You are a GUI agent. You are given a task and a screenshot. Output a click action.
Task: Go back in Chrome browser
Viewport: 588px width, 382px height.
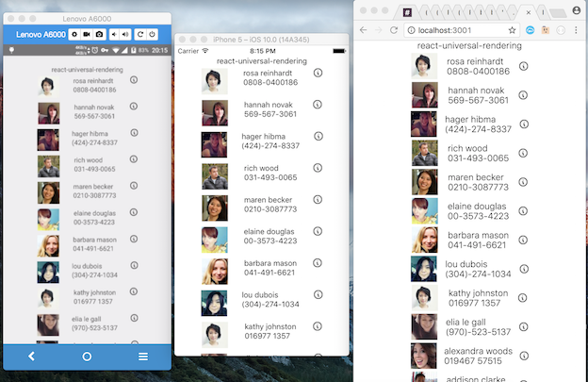[x=363, y=30]
